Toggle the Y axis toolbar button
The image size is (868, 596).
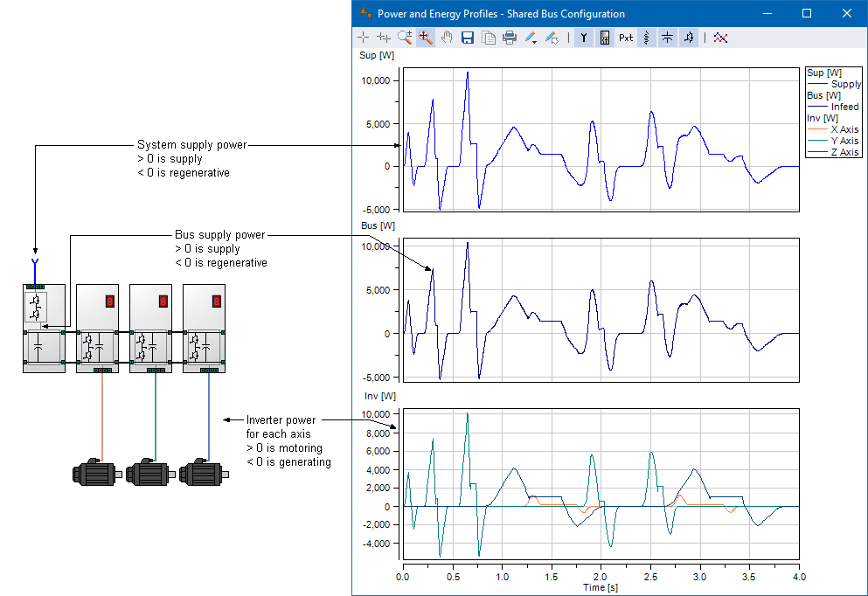point(583,38)
